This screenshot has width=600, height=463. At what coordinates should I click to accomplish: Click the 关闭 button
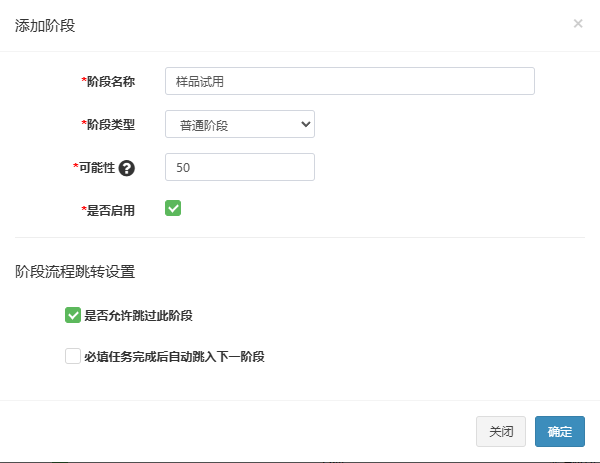tap(501, 432)
